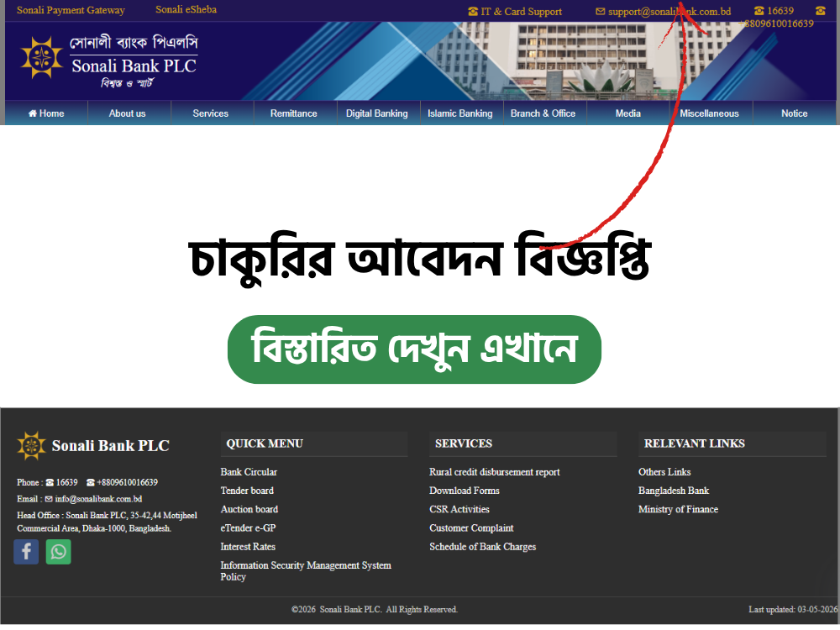
Task: Click the চাকুরির আবেদন বিজ্ঞপ্তি headline
Action: (420, 258)
